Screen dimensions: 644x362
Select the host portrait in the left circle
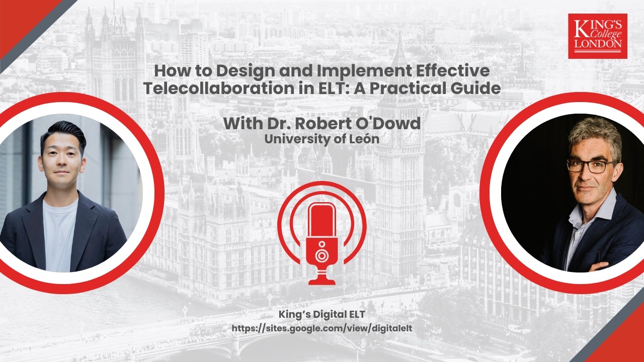click(70, 193)
